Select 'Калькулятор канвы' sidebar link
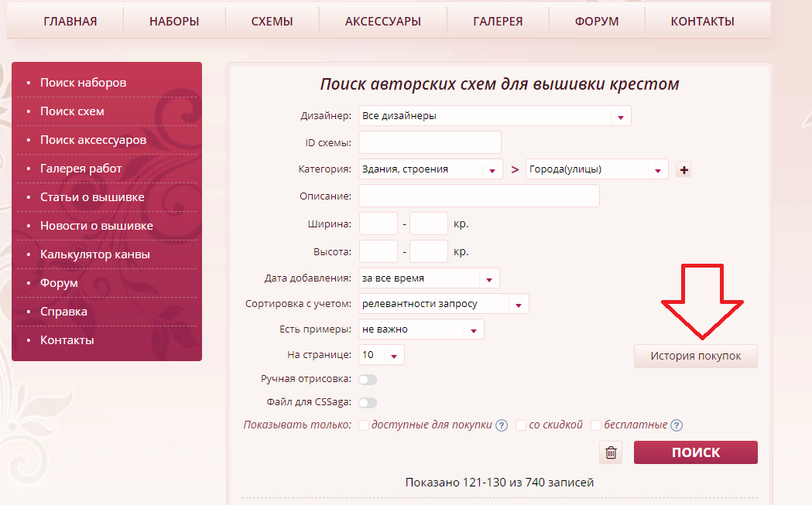The width and height of the screenshot is (812, 505). point(95,254)
